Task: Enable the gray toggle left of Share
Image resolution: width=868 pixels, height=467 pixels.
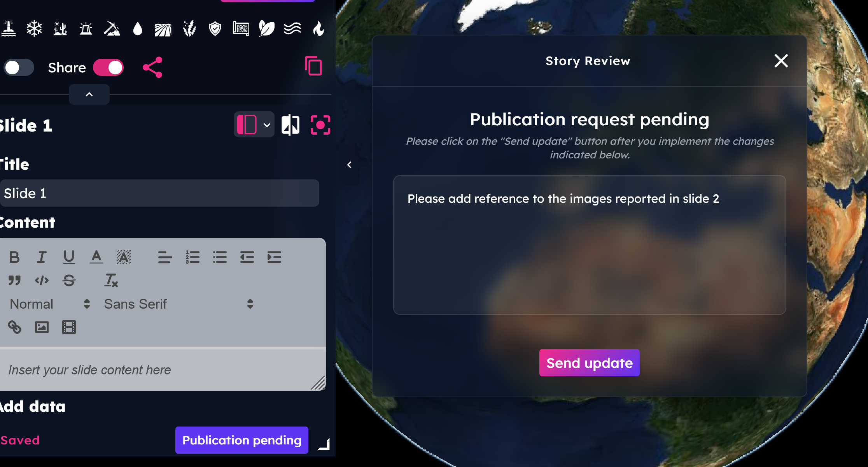Action: coord(19,68)
